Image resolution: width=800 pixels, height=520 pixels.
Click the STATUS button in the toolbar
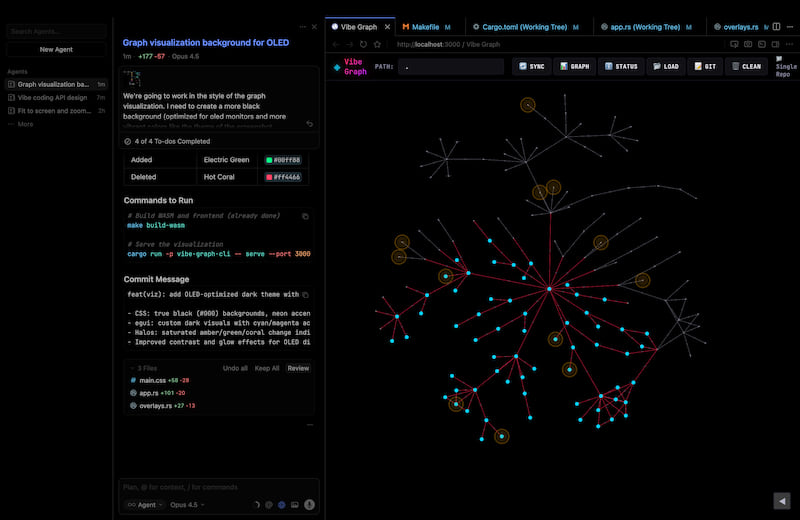click(x=621, y=66)
